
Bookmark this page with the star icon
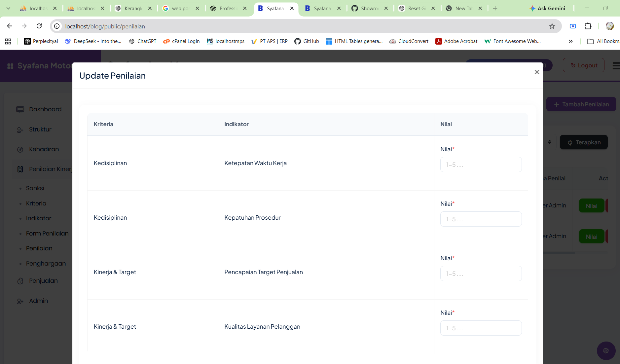point(552,26)
